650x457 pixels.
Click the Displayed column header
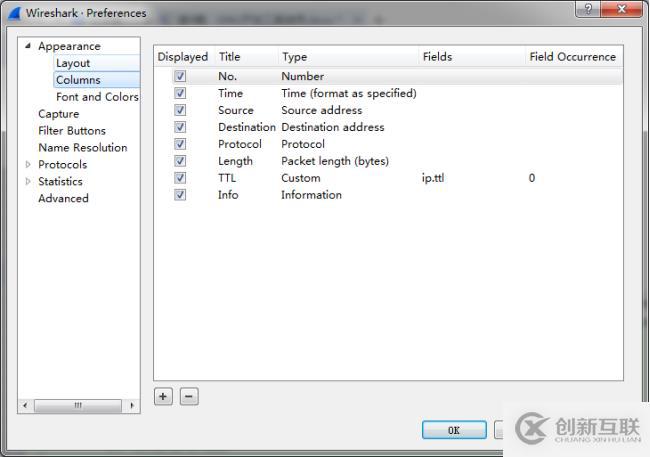pyautogui.click(x=183, y=57)
